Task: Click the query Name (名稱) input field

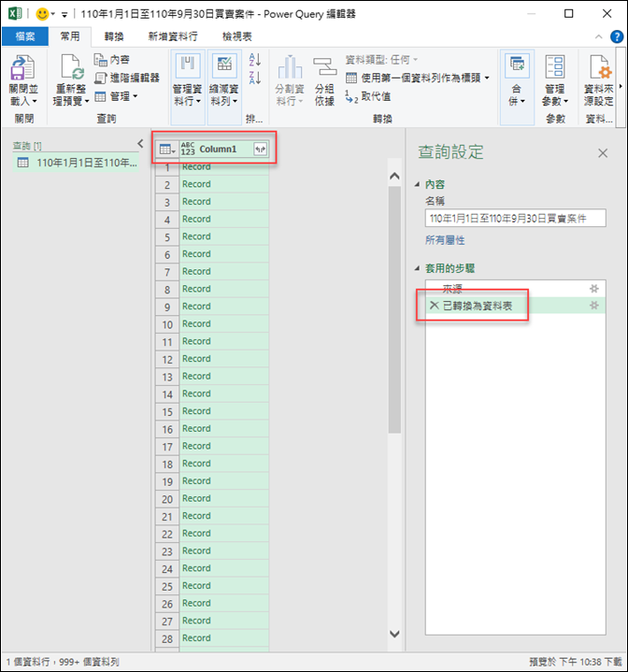Action: [x=515, y=218]
